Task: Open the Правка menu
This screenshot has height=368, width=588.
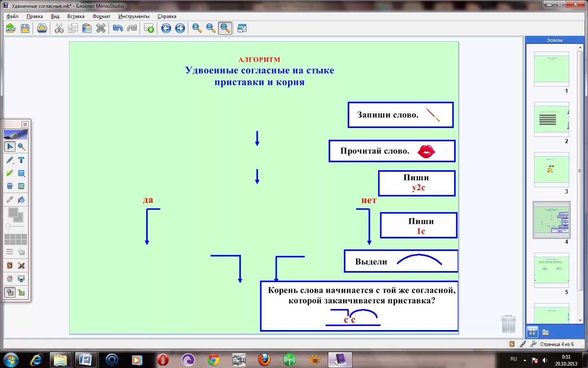Action: [35, 16]
